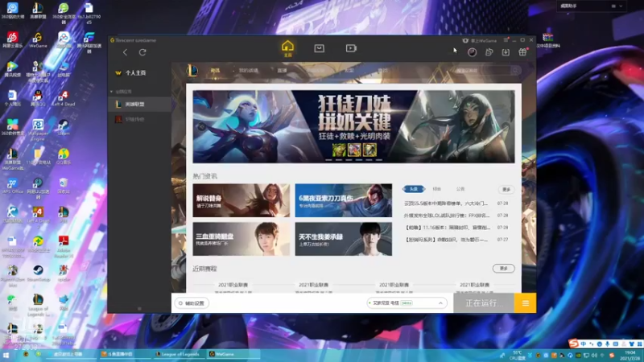Open the yellow hamburger menu button
The width and height of the screenshot is (644, 362).
(x=525, y=303)
